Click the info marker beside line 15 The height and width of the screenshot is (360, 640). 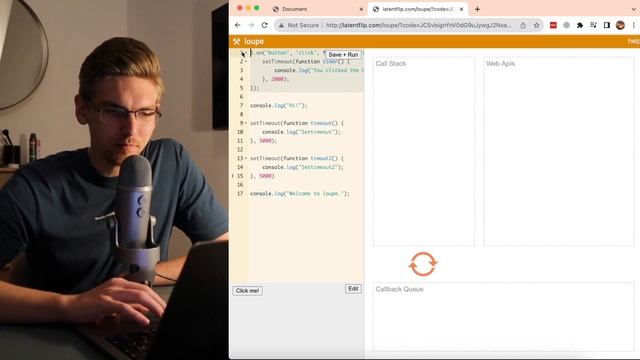point(233,176)
